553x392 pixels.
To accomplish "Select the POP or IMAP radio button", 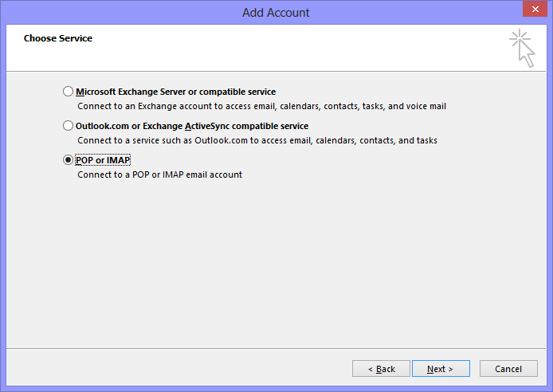I will coord(68,160).
